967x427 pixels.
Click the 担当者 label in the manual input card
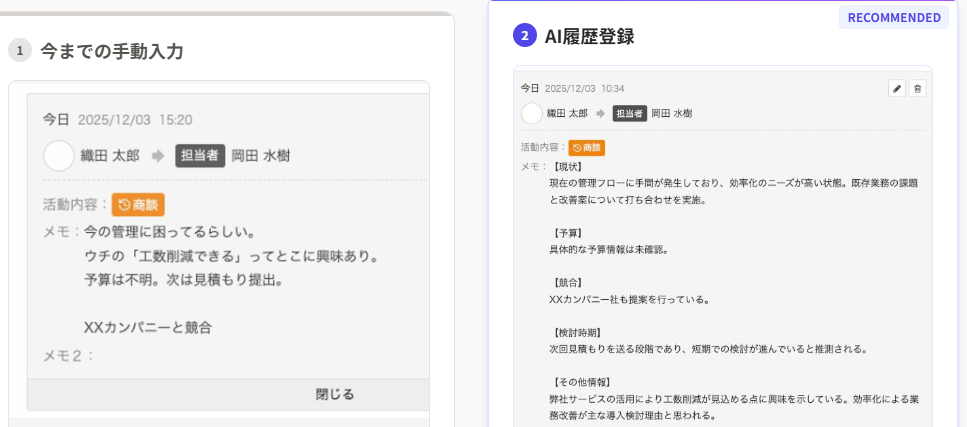point(198,156)
